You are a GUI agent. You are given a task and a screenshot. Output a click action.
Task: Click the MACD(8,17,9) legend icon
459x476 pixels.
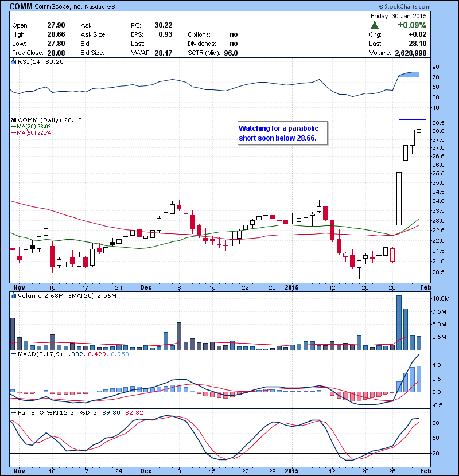click(13, 356)
